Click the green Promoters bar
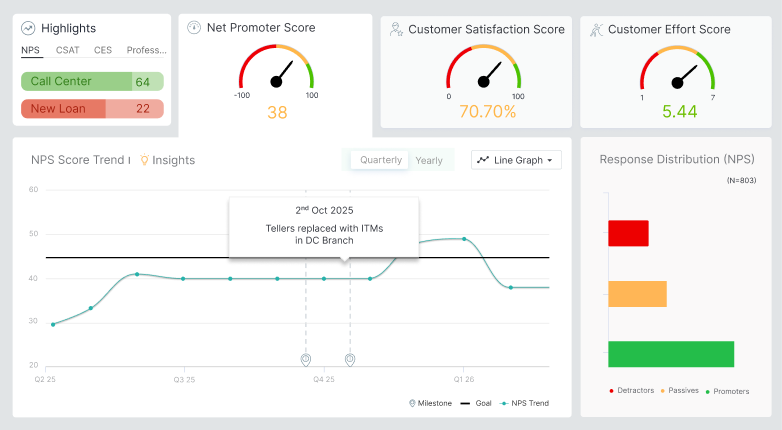The image size is (782, 430). [x=671, y=354]
